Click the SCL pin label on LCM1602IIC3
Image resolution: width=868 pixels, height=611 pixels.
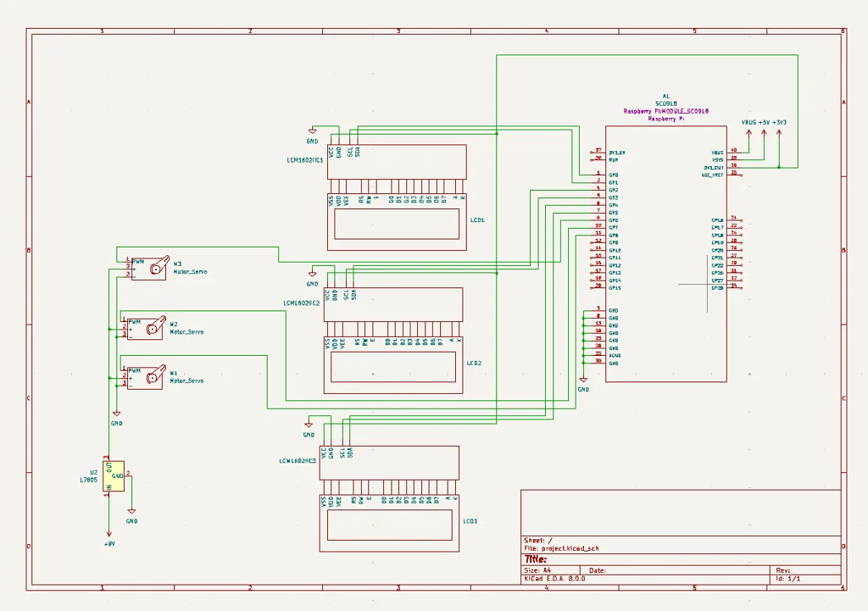[342, 453]
